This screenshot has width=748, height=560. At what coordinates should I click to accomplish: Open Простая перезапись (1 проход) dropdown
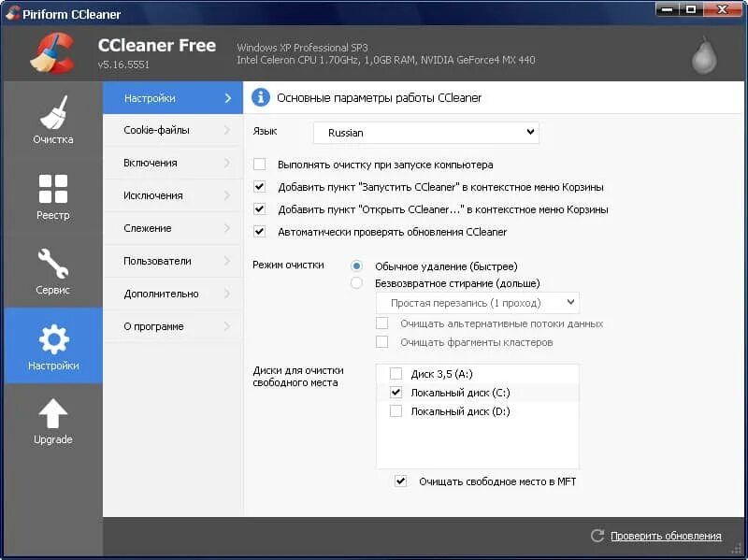[x=478, y=302]
